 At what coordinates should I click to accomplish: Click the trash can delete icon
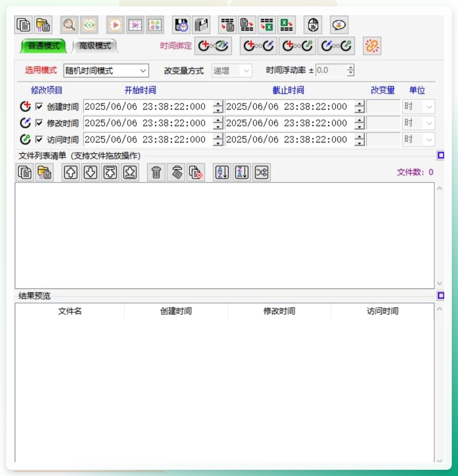click(x=156, y=172)
